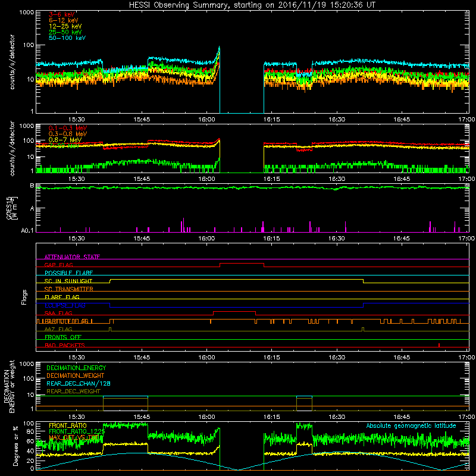This screenshot has width=476, height=476.
Task: Click the raised SAA_FLAG segment near 16:05
Action: pyautogui.click(x=234, y=311)
